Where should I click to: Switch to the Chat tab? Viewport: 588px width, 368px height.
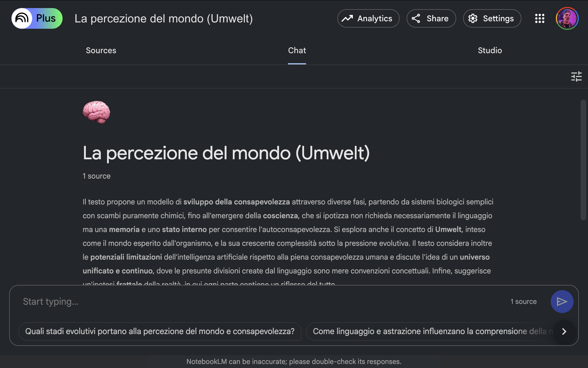point(297,51)
